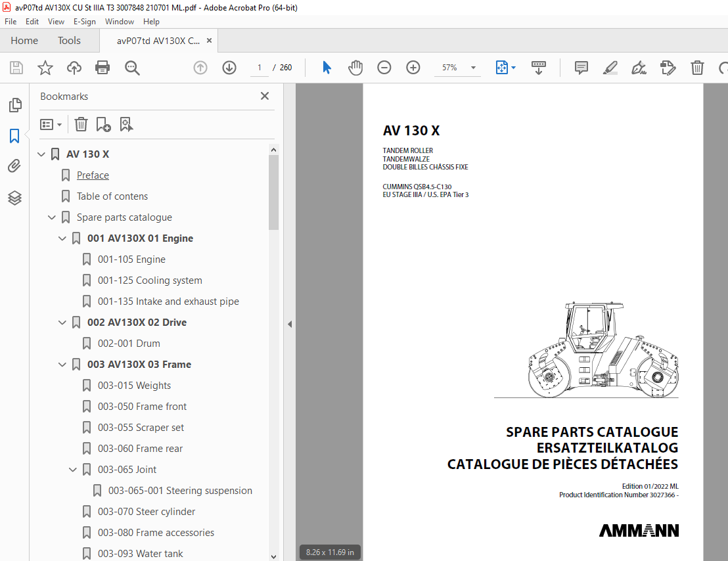Collapse the 001 AV130X 01 Engine node

pos(62,238)
